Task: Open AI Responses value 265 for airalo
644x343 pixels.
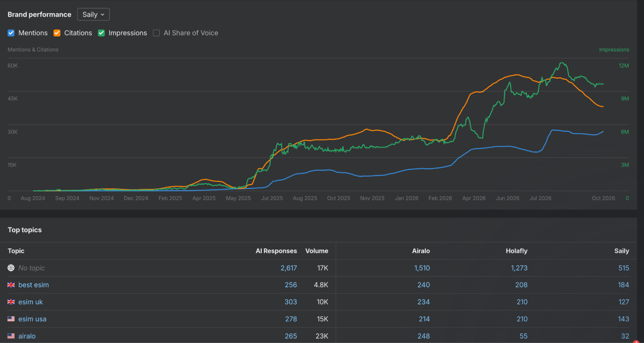Action: pos(291,336)
